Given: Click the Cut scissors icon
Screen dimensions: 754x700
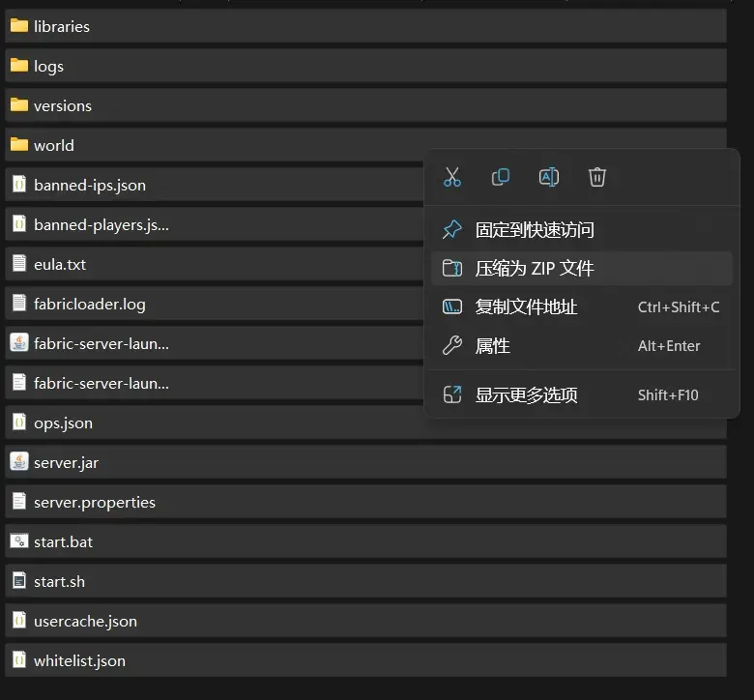Looking at the screenshot, I should (452, 177).
